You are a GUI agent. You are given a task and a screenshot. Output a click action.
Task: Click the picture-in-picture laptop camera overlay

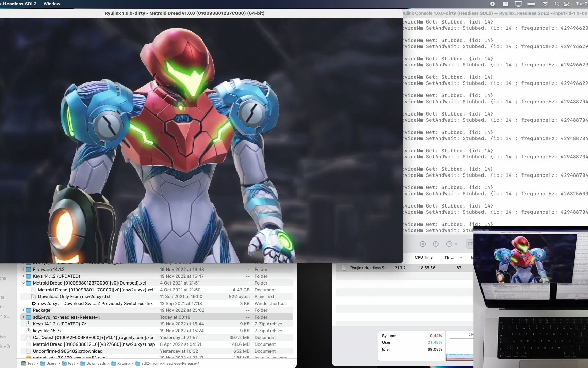[530, 297]
